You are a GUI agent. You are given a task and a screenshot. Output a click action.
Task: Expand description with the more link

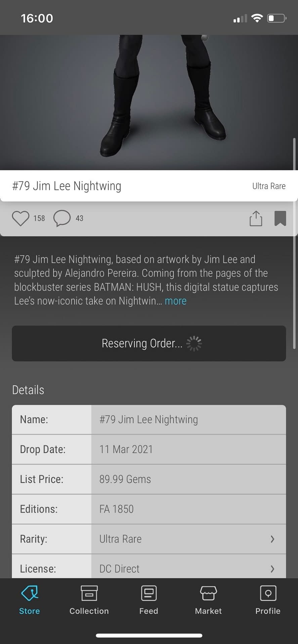175,301
